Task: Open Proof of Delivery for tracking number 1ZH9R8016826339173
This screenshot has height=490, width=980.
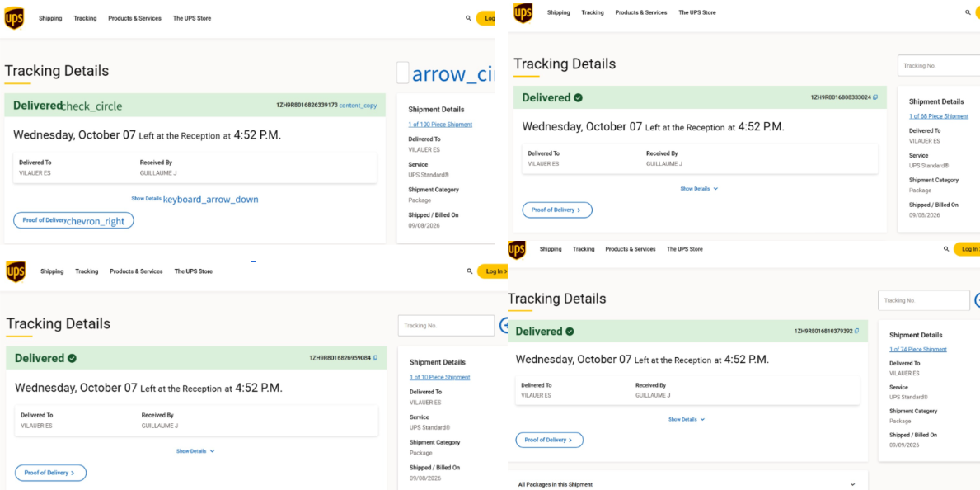Action: point(73,220)
